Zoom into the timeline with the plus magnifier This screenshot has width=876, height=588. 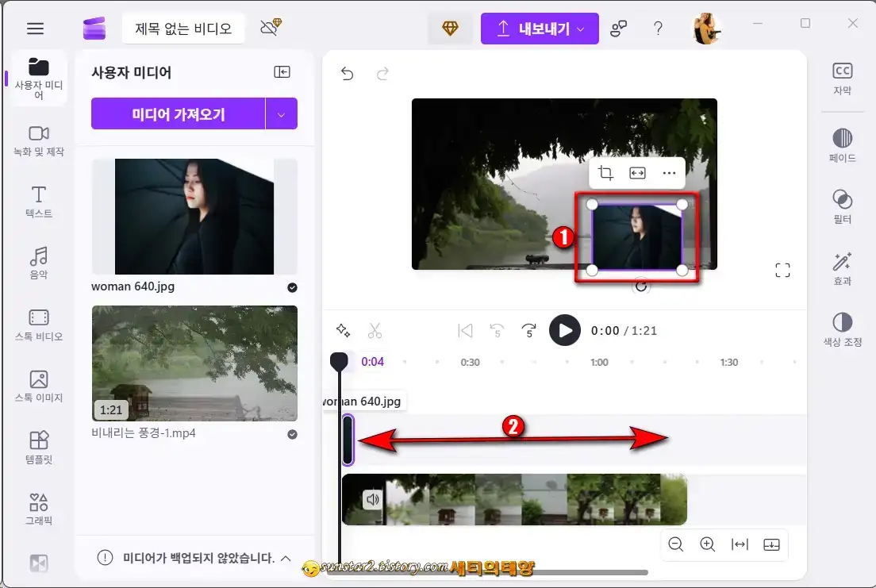coord(707,544)
